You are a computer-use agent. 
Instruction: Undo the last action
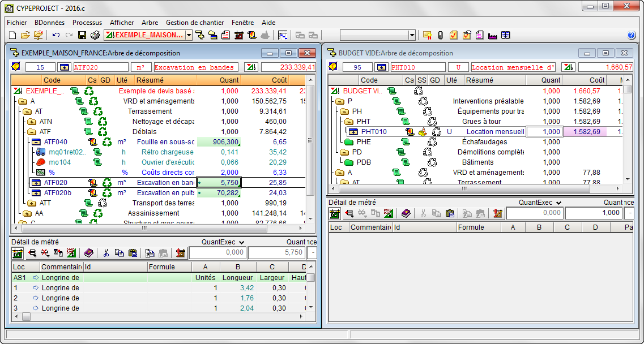point(56,35)
